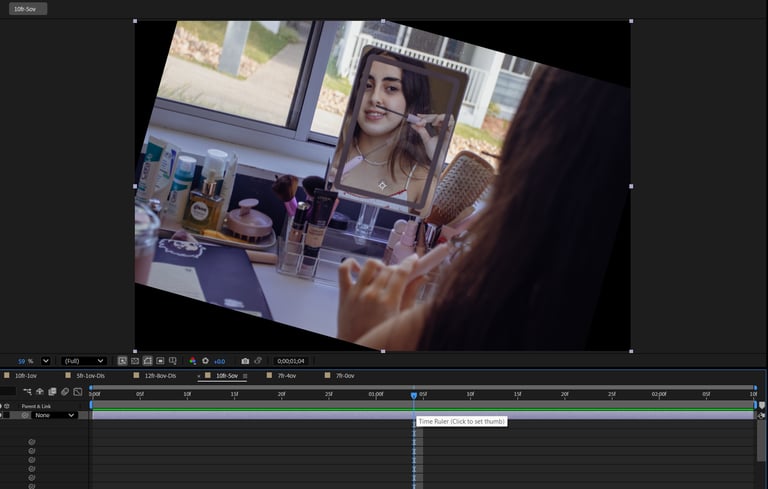Open the Graph Editor icon
The height and width of the screenshot is (489, 768).
[x=77, y=391]
